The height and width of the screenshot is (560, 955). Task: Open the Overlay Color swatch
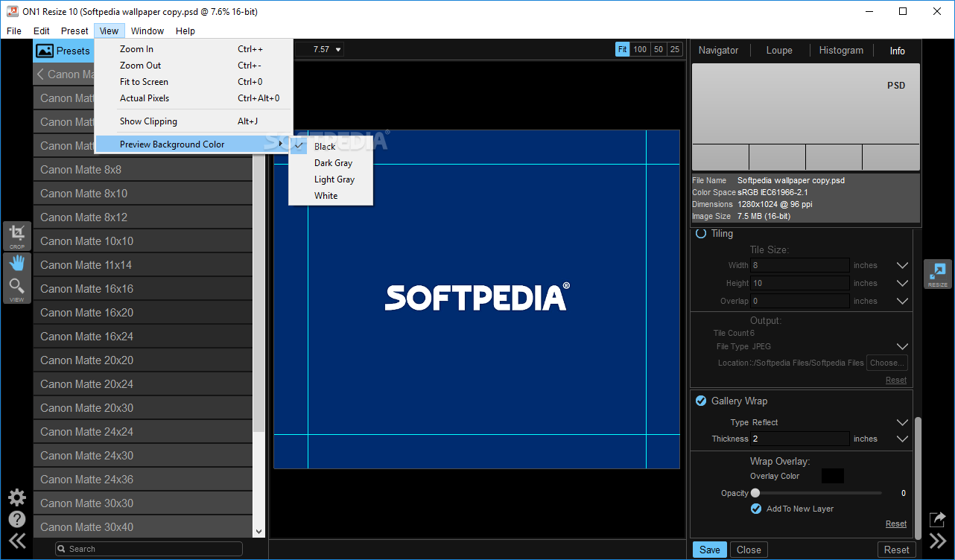833,476
